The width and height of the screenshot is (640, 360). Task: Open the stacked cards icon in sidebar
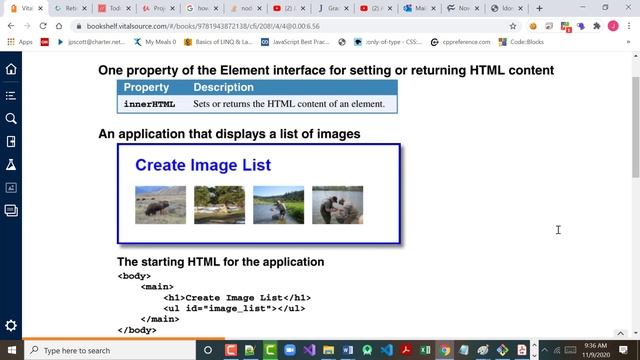pos(11,211)
